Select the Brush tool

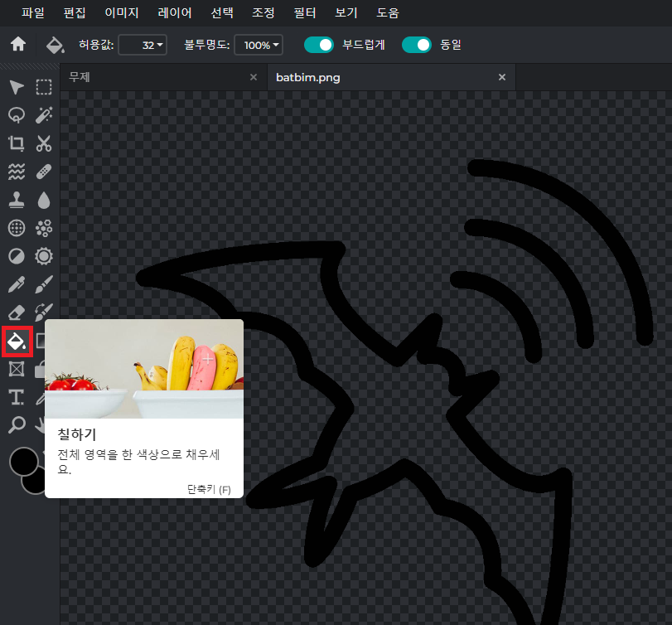[44, 284]
